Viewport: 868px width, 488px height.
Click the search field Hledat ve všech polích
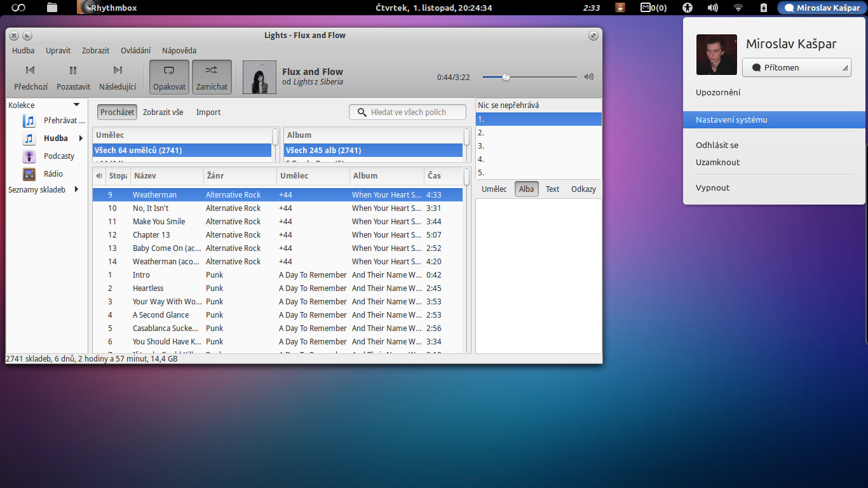407,112
